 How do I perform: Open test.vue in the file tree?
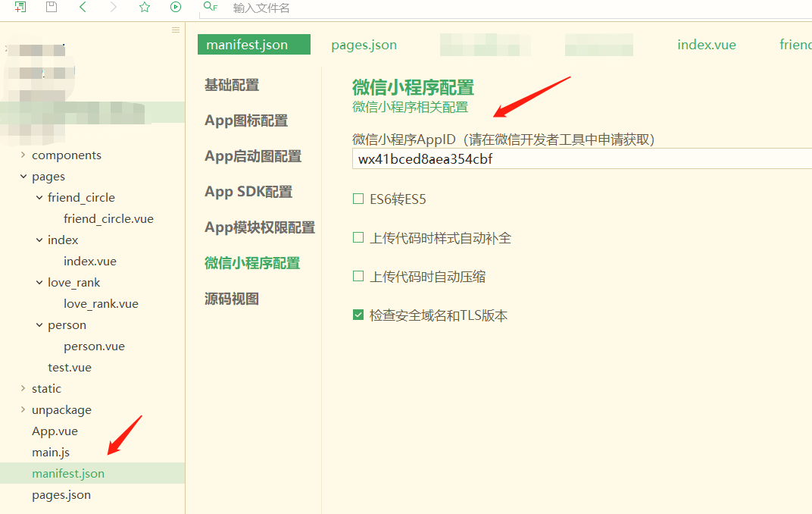tap(70, 368)
